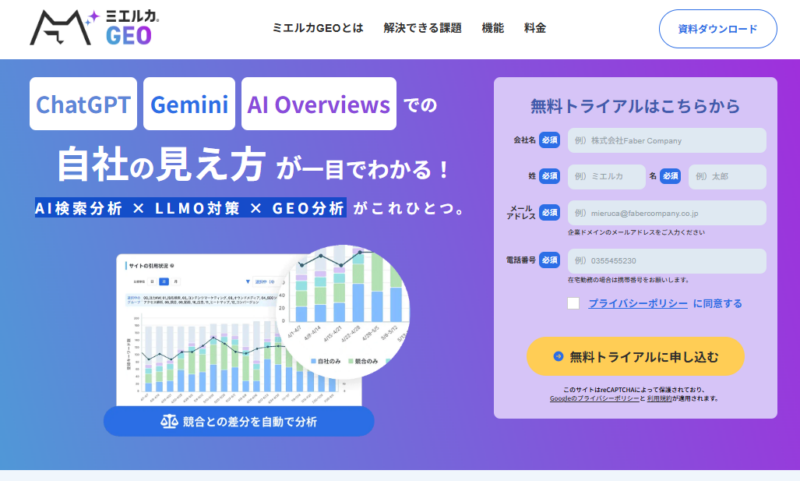Screen dimensions: 800x481
Task: Focus the 会社名 company name field
Action: pyautogui.click(x=666, y=140)
